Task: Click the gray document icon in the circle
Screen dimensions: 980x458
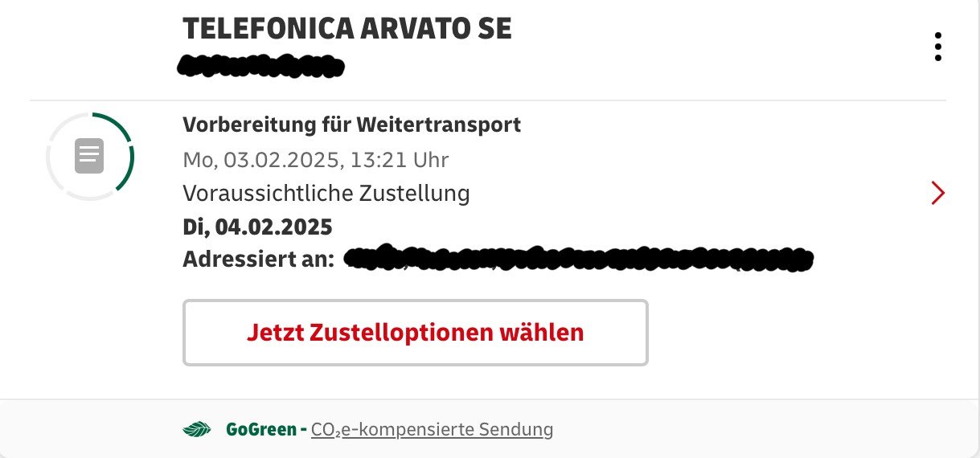Action: pyautogui.click(x=89, y=156)
